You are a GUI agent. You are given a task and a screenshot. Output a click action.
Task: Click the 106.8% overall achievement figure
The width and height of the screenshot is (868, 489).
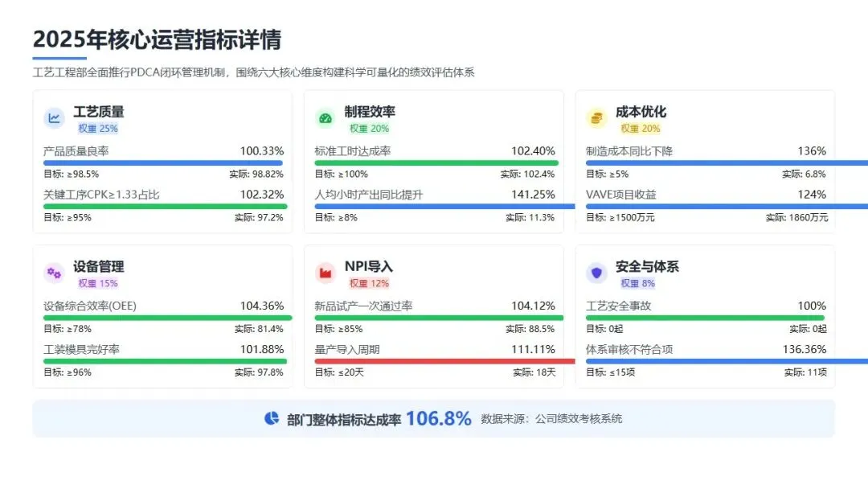point(438,418)
